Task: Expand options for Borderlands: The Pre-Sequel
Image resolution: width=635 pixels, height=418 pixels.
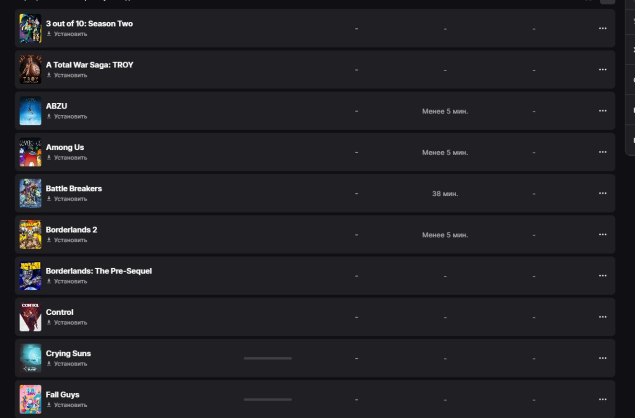Action: pyautogui.click(x=602, y=276)
